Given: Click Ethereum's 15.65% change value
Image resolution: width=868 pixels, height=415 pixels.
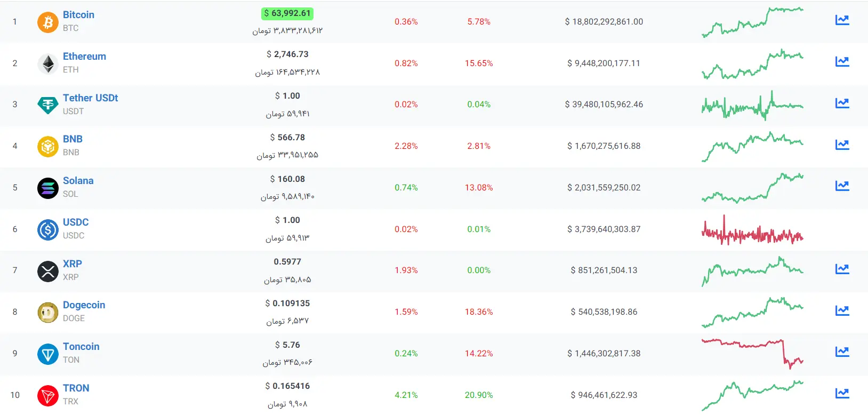Looking at the screenshot, I should click(x=479, y=63).
